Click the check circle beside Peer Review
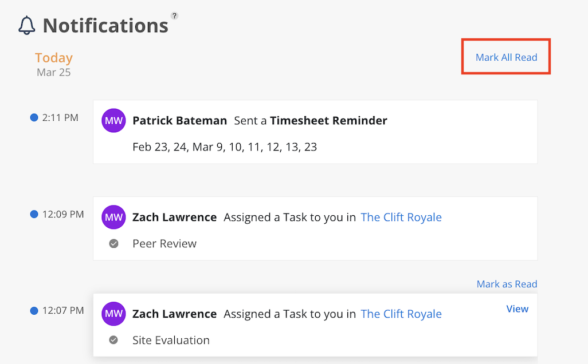The image size is (588, 364). tap(114, 244)
